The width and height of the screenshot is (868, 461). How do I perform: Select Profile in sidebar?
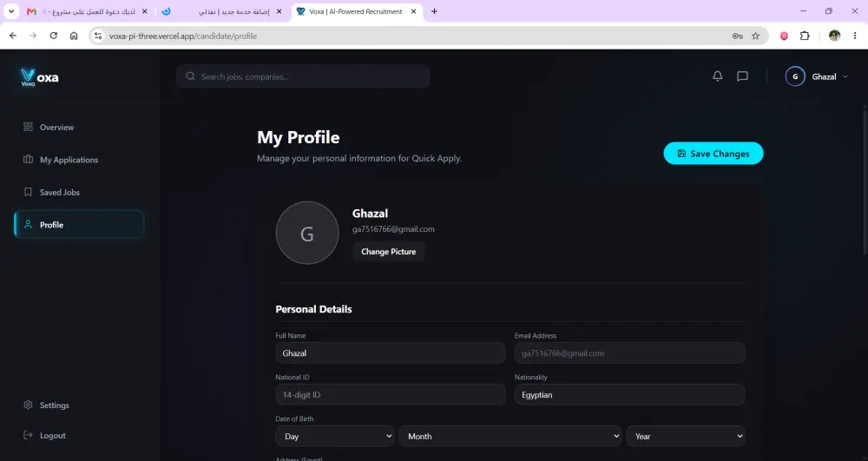coord(79,225)
